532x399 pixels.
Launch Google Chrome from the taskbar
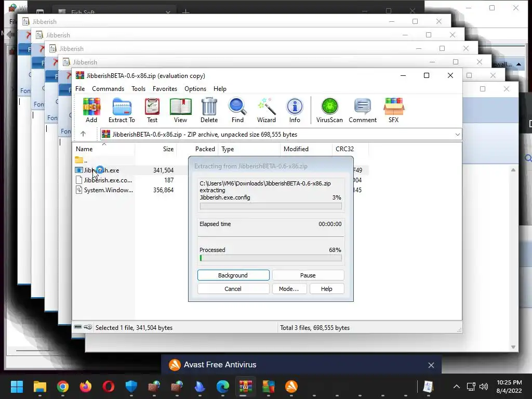(63, 387)
